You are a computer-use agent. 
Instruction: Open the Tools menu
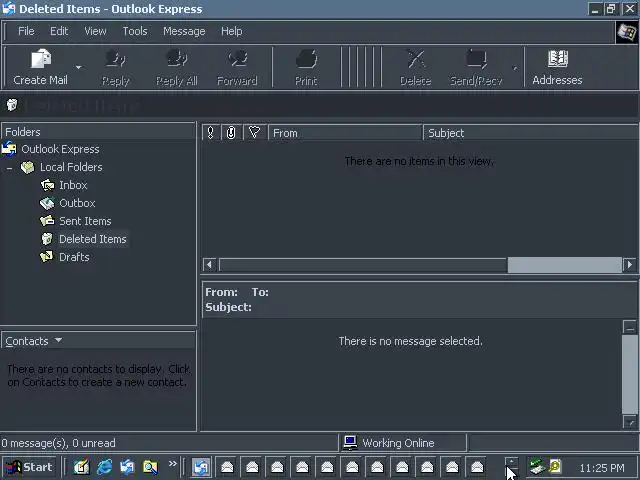point(135,31)
